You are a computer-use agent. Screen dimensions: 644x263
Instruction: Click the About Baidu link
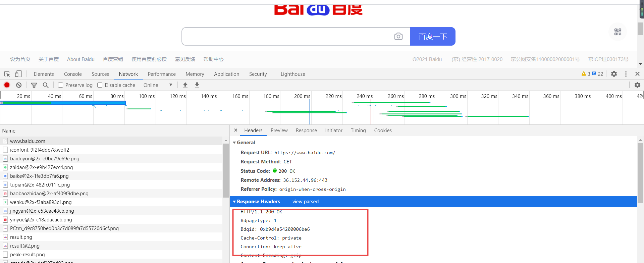pos(81,59)
